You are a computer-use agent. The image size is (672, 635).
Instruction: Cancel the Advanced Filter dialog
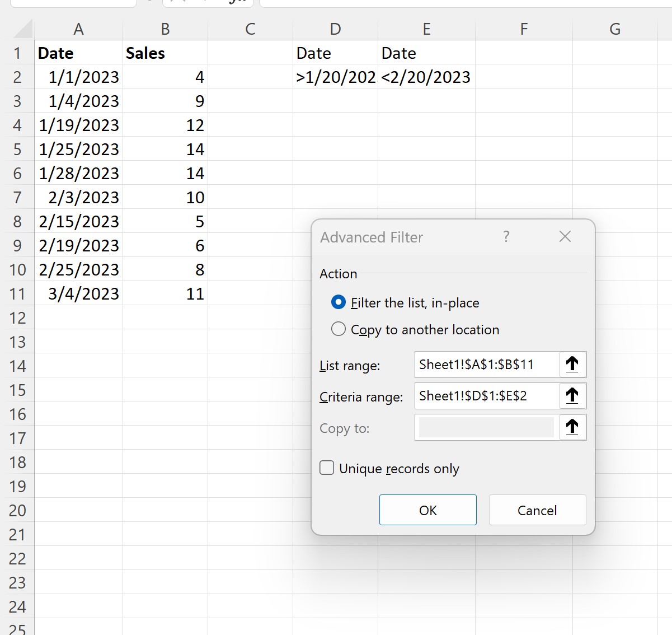[x=537, y=510]
